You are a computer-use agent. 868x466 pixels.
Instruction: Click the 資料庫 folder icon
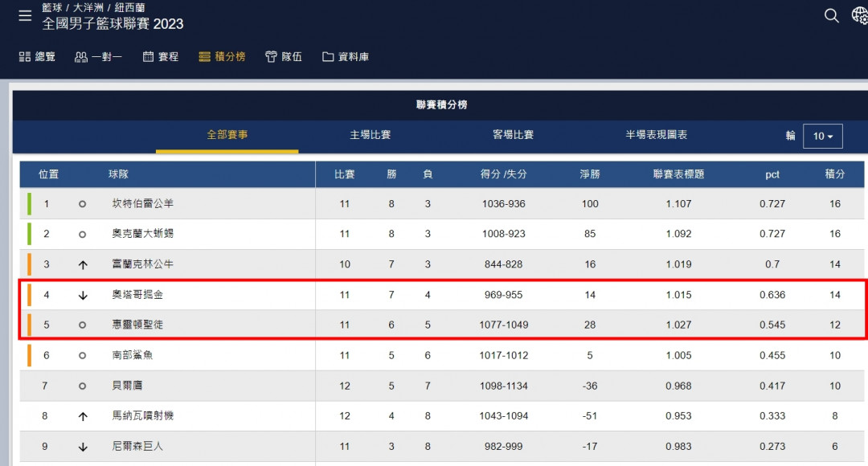click(328, 56)
